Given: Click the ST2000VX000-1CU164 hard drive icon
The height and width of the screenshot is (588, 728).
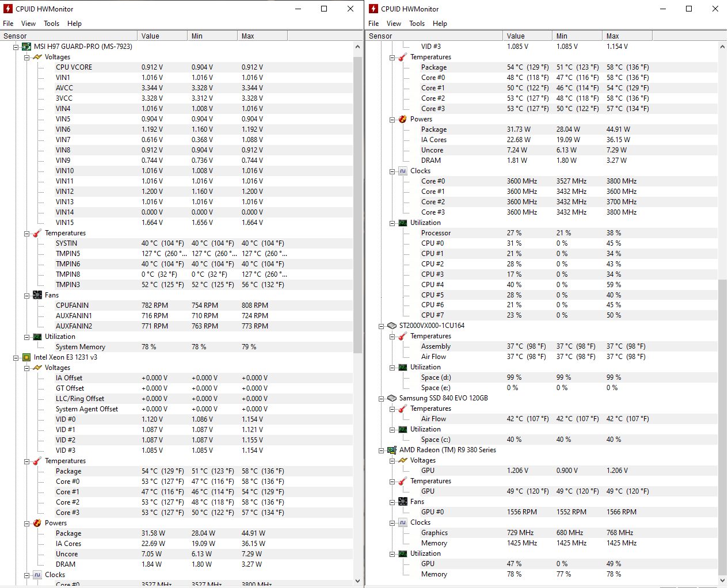Looking at the screenshot, I should (392, 326).
